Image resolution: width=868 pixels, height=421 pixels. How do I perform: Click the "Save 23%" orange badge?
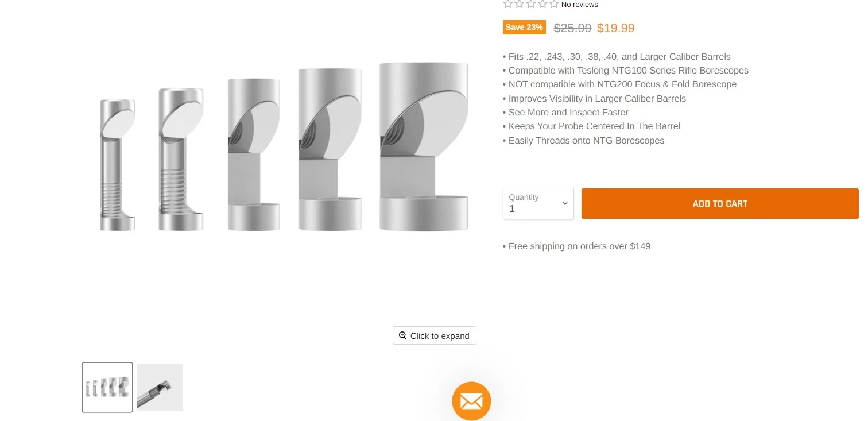[524, 28]
